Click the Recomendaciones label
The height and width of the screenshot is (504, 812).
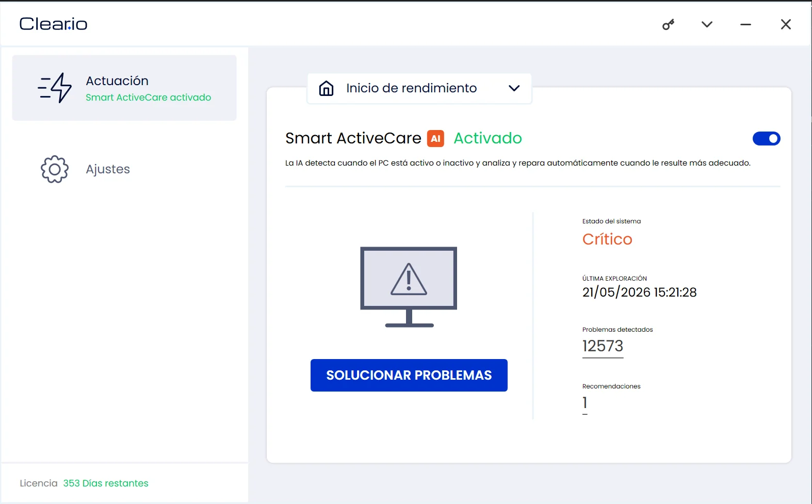(611, 386)
